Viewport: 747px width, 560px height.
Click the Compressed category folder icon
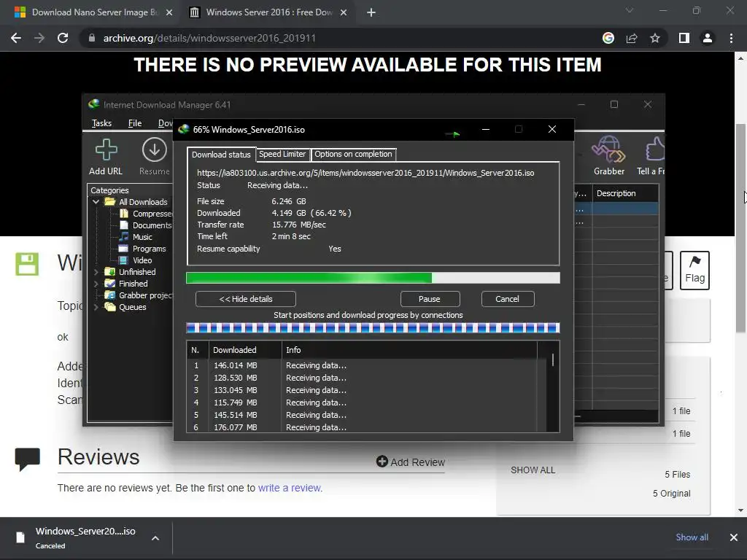pos(124,214)
